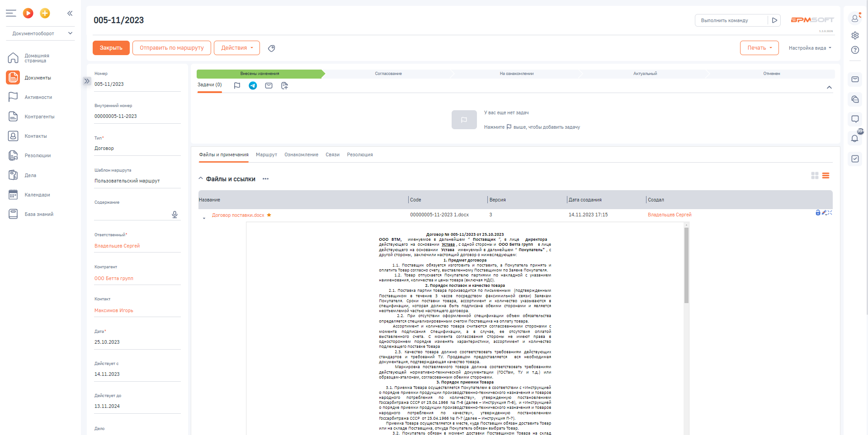
Task: Open the notifications bell
Action: [855, 139]
